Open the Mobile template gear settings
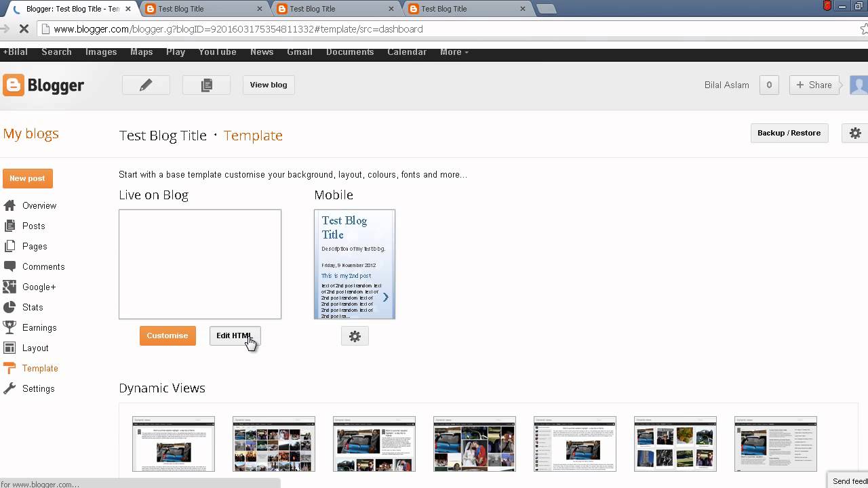868x488 pixels. [x=355, y=336]
